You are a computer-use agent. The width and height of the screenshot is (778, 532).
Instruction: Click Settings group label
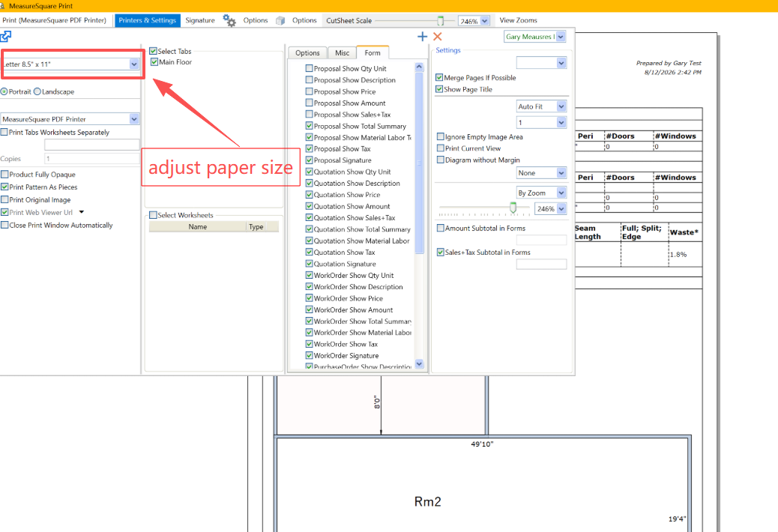point(448,50)
